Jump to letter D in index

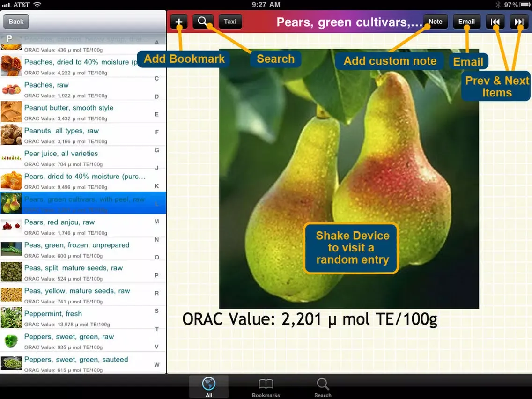[x=157, y=96]
